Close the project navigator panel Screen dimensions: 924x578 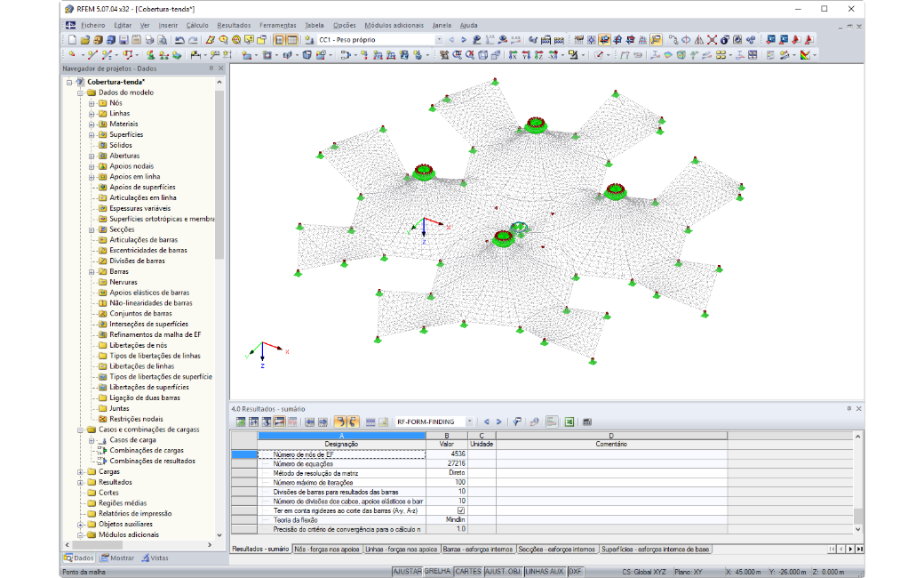click(x=221, y=68)
